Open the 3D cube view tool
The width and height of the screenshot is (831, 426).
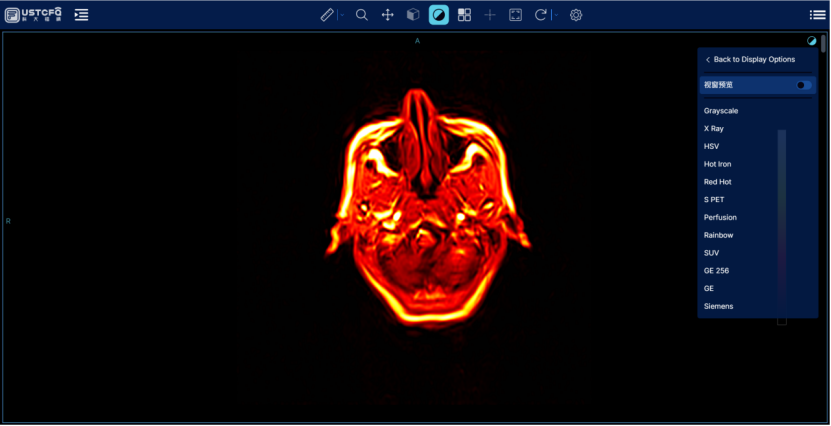[x=413, y=15]
